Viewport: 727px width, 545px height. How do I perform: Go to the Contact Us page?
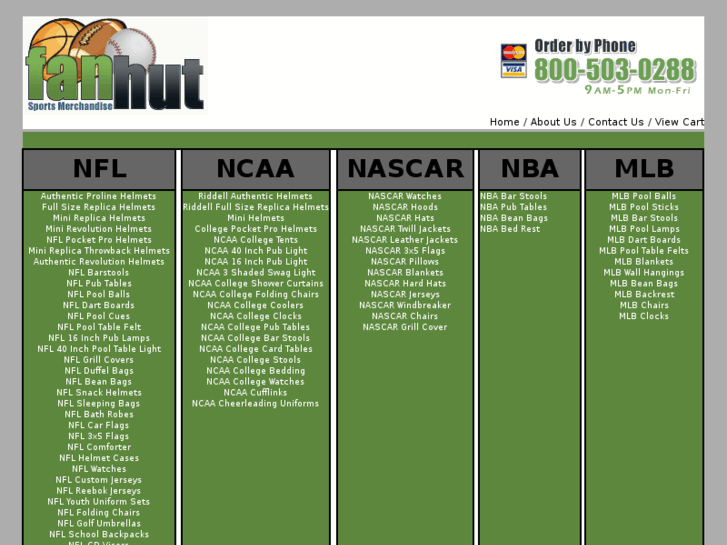(616, 122)
